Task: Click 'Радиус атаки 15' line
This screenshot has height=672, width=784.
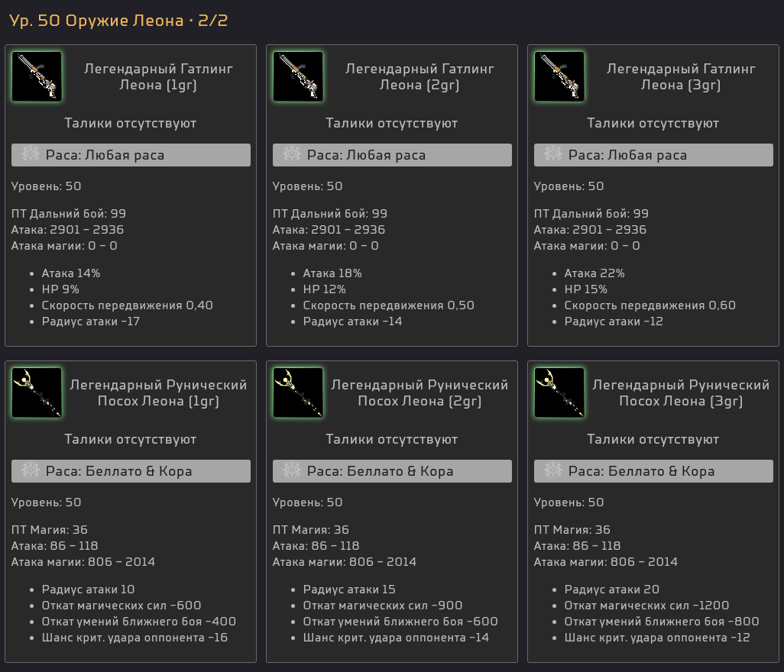Action: (x=349, y=590)
